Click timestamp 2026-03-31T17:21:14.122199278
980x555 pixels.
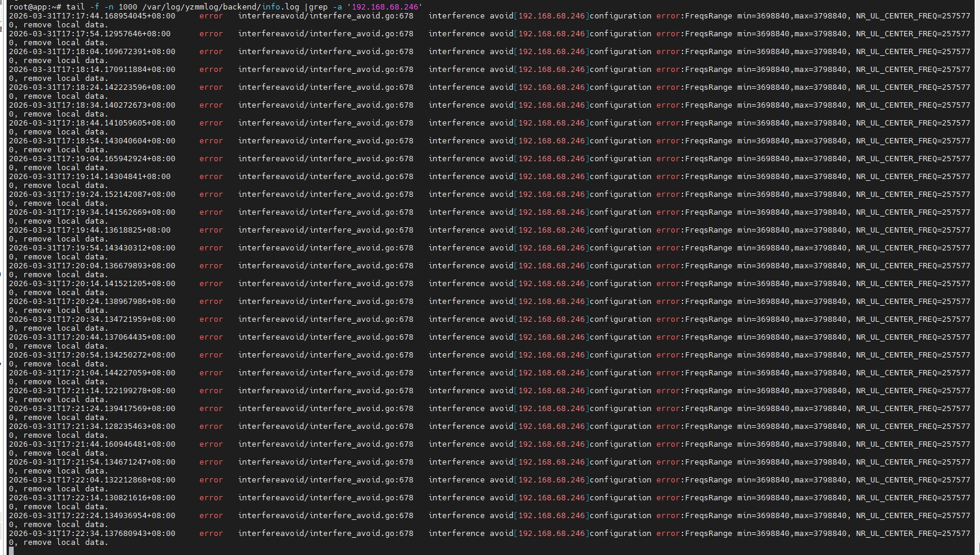pyautogui.click(x=92, y=391)
